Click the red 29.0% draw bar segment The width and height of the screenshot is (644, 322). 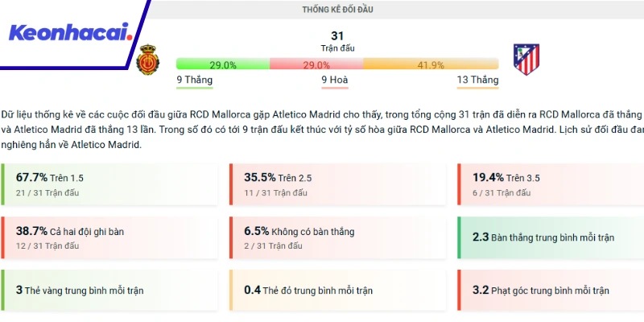point(316,64)
